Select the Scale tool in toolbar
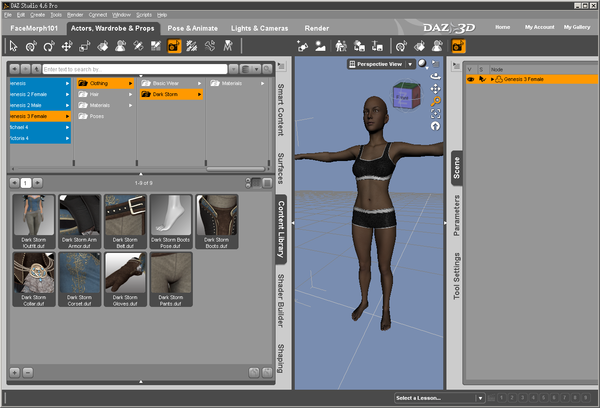The image size is (600, 408). (85, 46)
